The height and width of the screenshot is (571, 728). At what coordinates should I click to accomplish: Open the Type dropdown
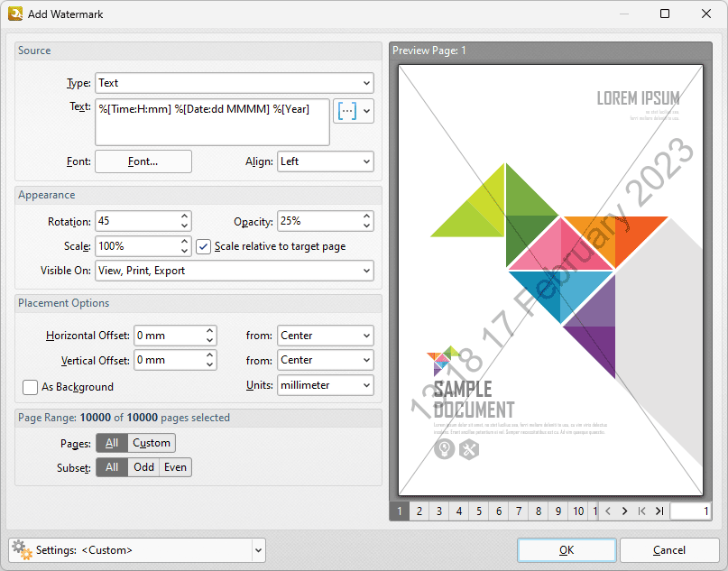tap(235, 83)
